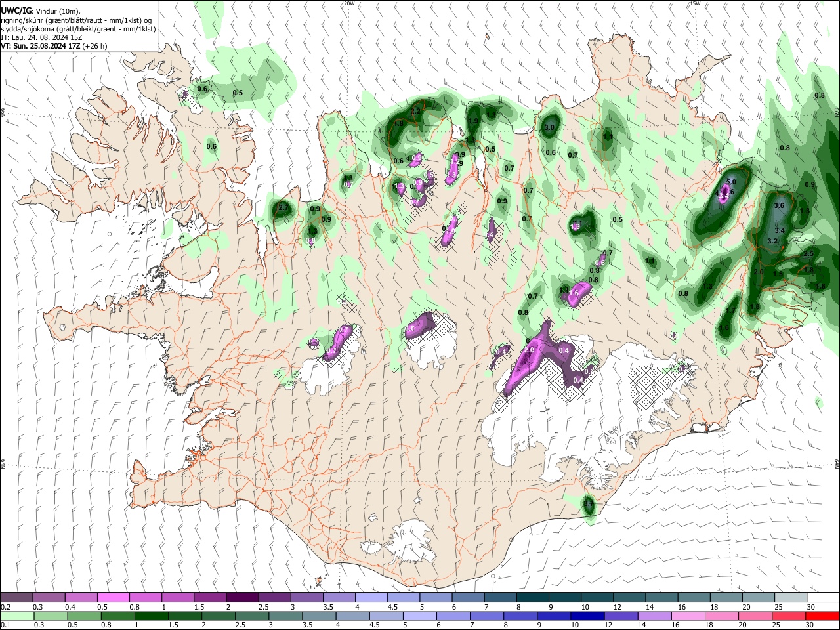
Task: Click the 'IT: Lau. 24. 08. 2024 15Z' line
Action: (40, 37)
